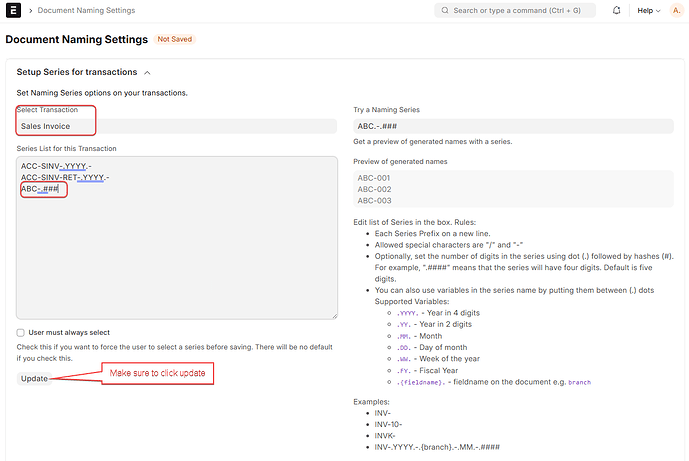Toggle the 'User must always select' checkbox
Viewport: 689px width, 461px height.
[21, 333]
